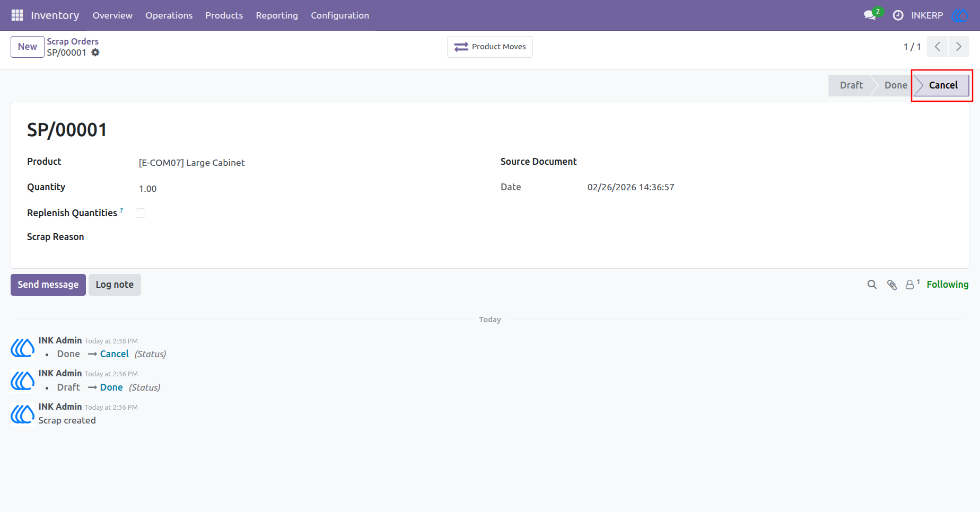Open the activities clock icon
Viewport: 980px width, 512px height.
click(898, 15)
